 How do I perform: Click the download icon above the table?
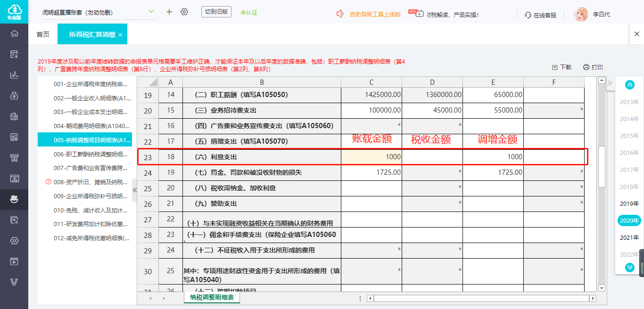(555, 67)
